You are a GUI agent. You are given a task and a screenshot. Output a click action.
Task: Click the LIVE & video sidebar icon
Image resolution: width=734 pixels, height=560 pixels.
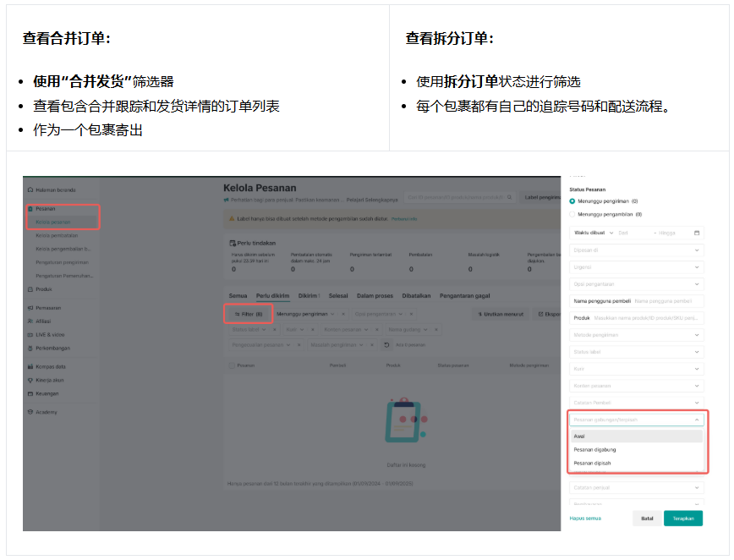pos(30,335)
